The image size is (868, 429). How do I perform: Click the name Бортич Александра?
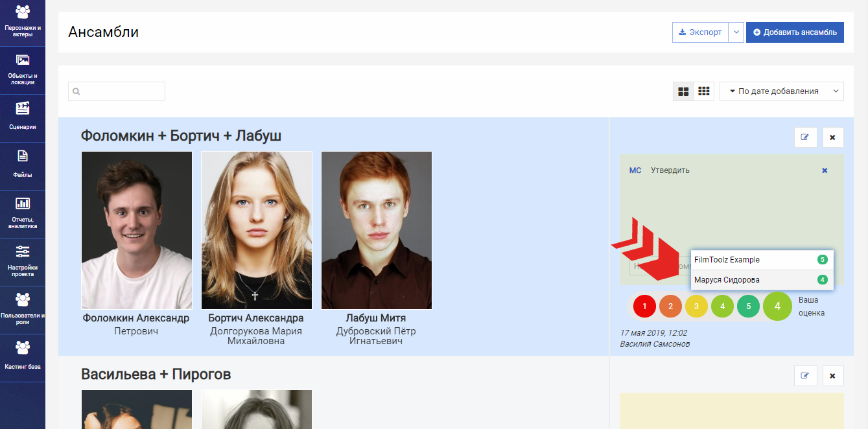pyautogui.click(x=256, y=318)
